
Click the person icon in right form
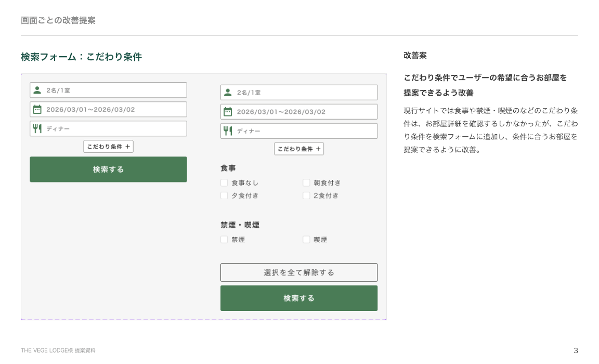click(228, 93)
